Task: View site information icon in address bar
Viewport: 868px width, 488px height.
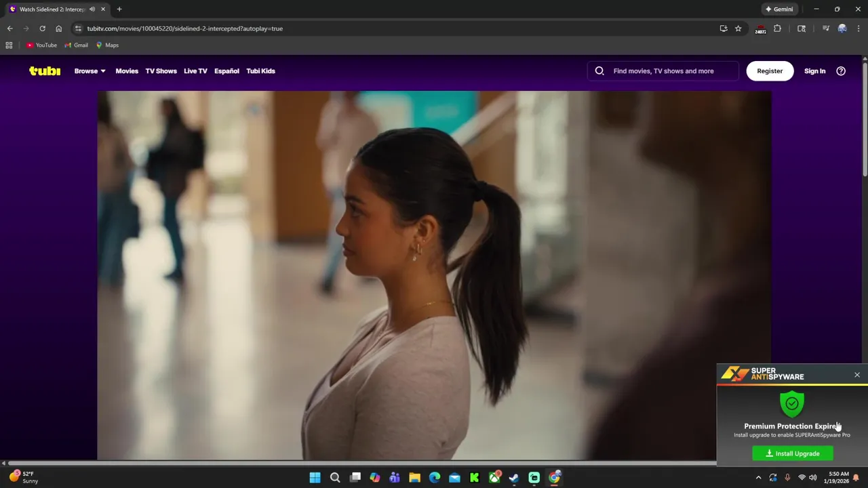Action: [x=78, y=28]
